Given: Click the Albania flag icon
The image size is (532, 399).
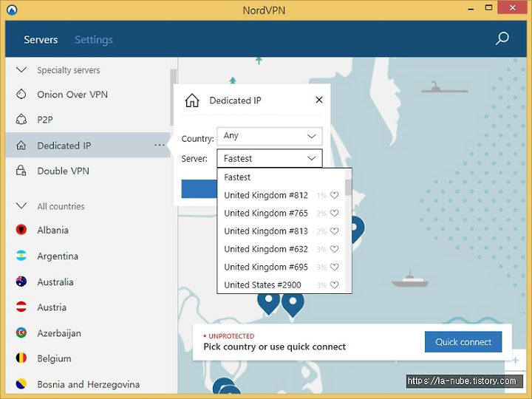Looking at the screenshot, I should 21,230.
